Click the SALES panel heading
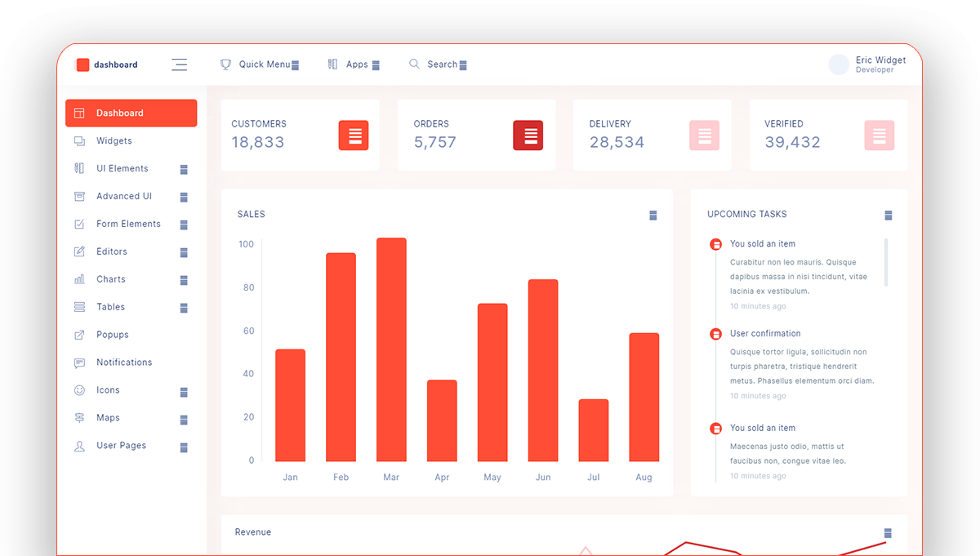980x556 pixels. [252, 215]
